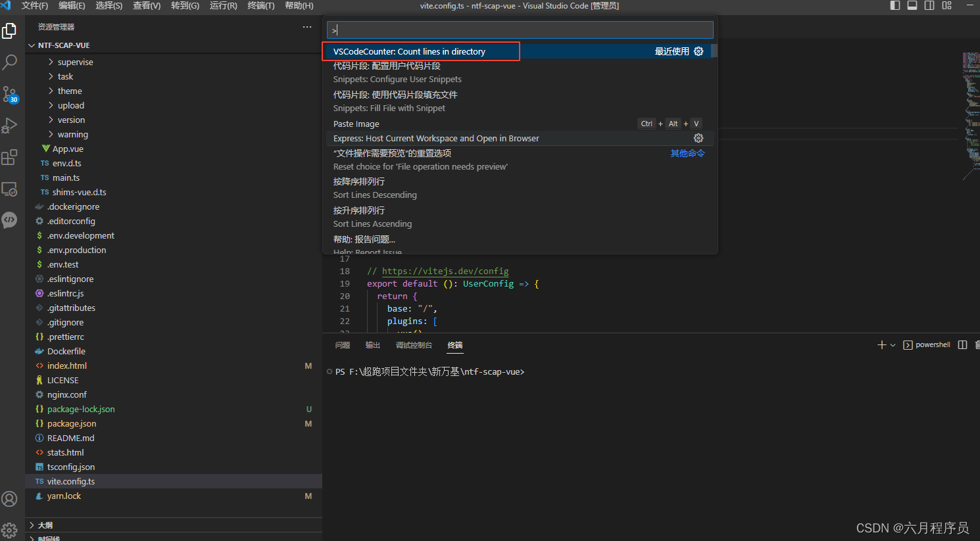This screenshot has height=541, width=980.
Task: Open the Accounts icon at sidebar bottom
Action: (x=10, y=499)
